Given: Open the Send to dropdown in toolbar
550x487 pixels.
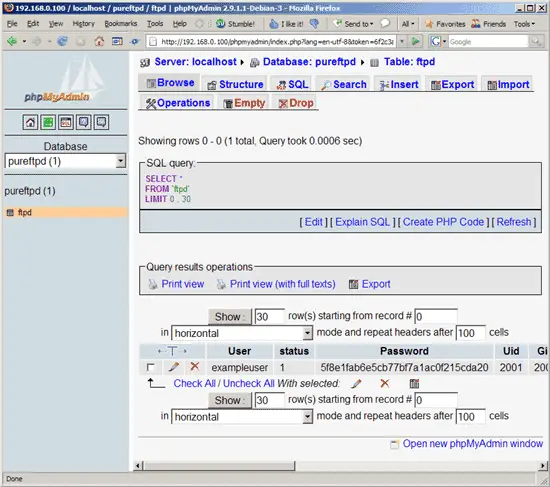Looking at the screenshot, I should [x=354, y=24].
